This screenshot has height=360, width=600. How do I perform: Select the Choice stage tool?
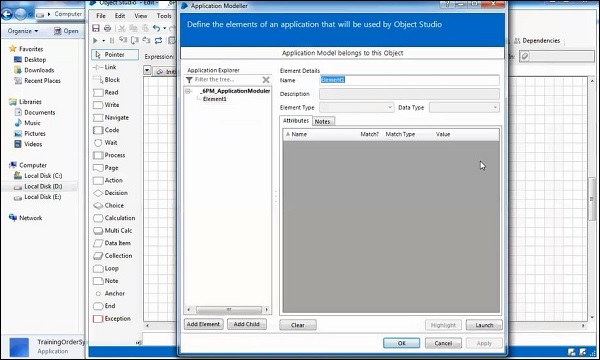pyautogui.click(x=109, y=205)
